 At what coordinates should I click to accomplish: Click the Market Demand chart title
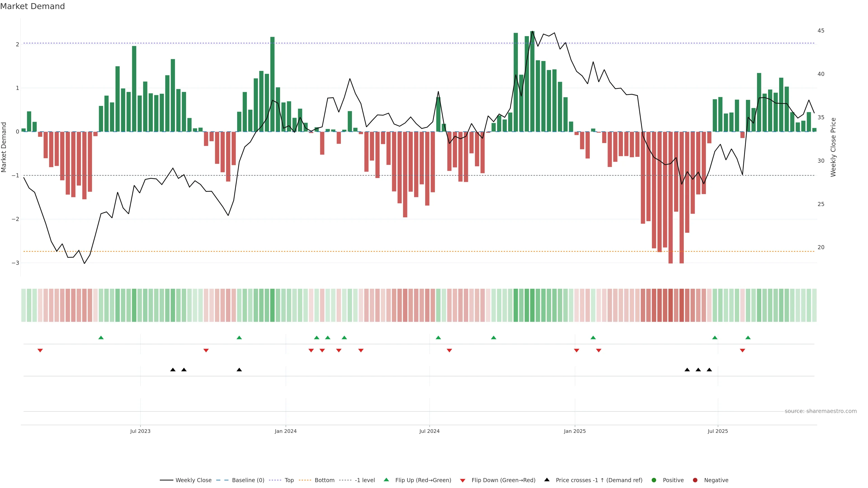click(x=32, y=6)
